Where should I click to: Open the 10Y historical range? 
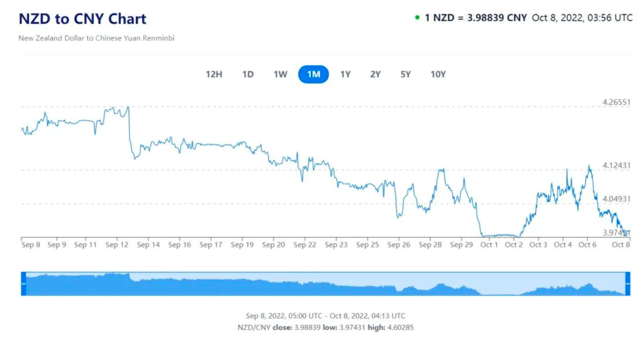[x=438, y=74]
